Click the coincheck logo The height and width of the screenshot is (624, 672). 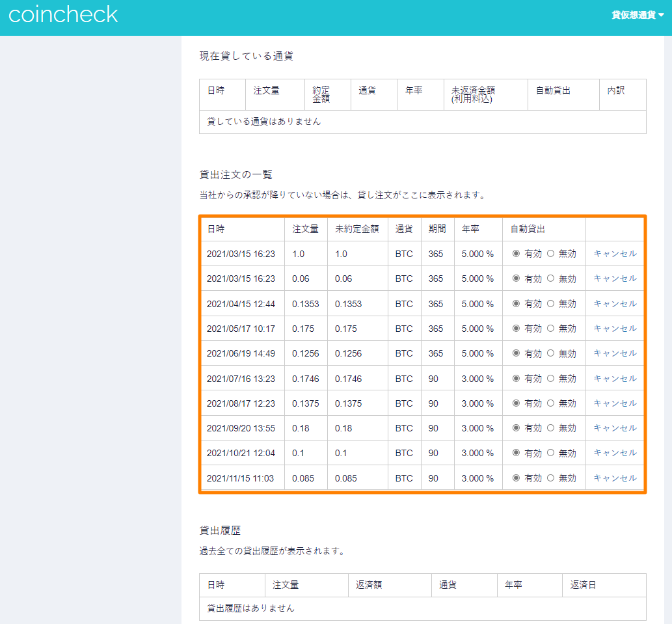(63, 15)
